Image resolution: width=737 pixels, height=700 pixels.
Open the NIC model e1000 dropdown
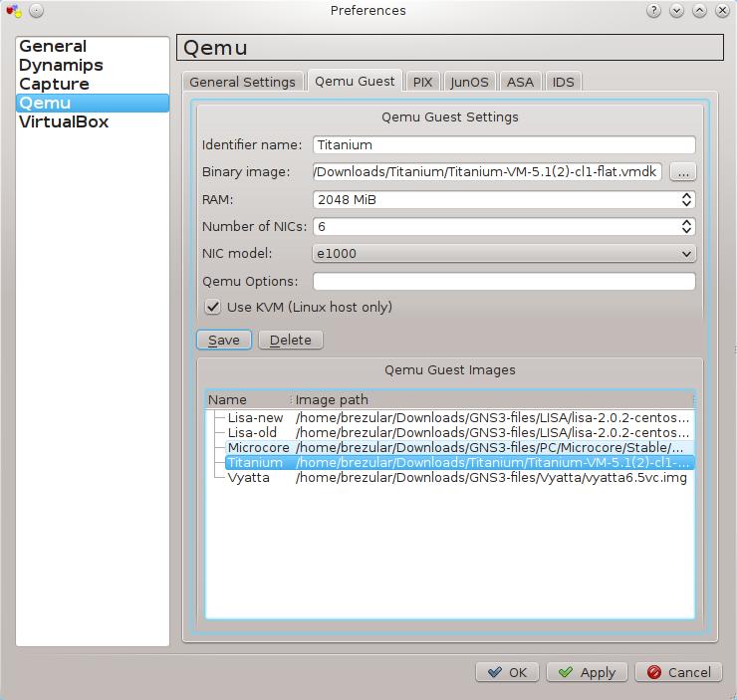click(x=504, y=254)
